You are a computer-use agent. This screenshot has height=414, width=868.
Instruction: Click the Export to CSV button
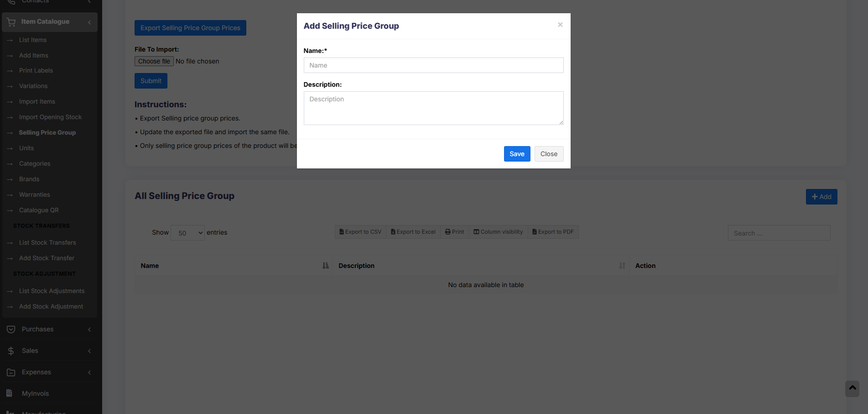[360, 232]
